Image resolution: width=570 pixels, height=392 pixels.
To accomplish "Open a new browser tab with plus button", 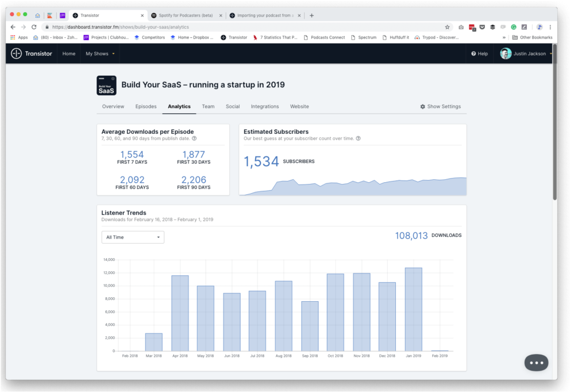I will (x=311, y=16).
